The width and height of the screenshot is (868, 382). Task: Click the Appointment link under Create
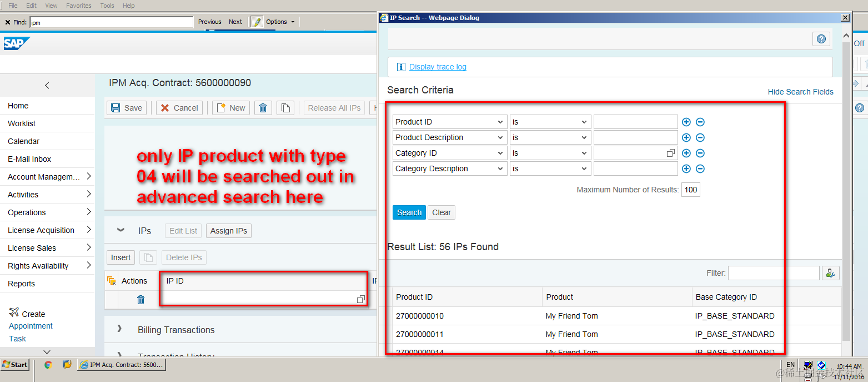(31, 326)
